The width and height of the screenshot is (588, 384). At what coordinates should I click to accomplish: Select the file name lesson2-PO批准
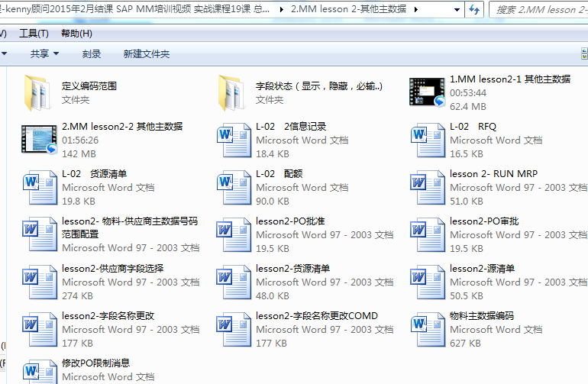coord(290,221)
